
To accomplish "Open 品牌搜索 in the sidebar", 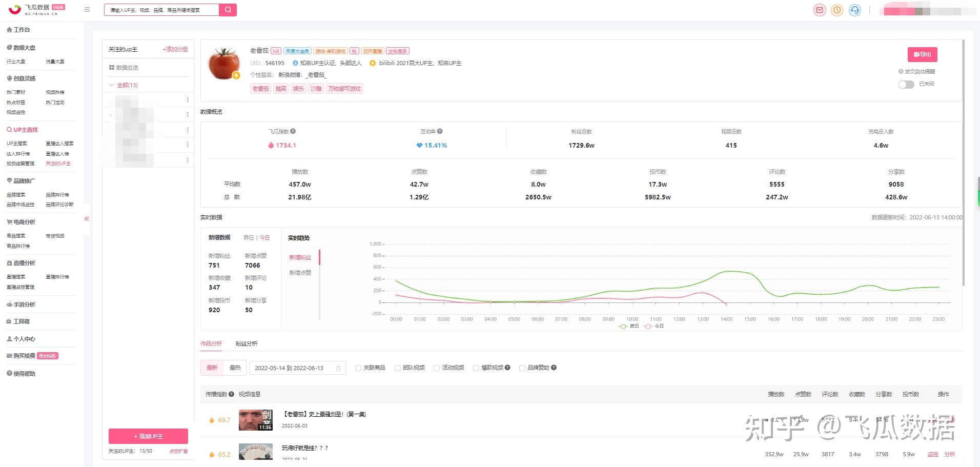I will click(16, 195).
